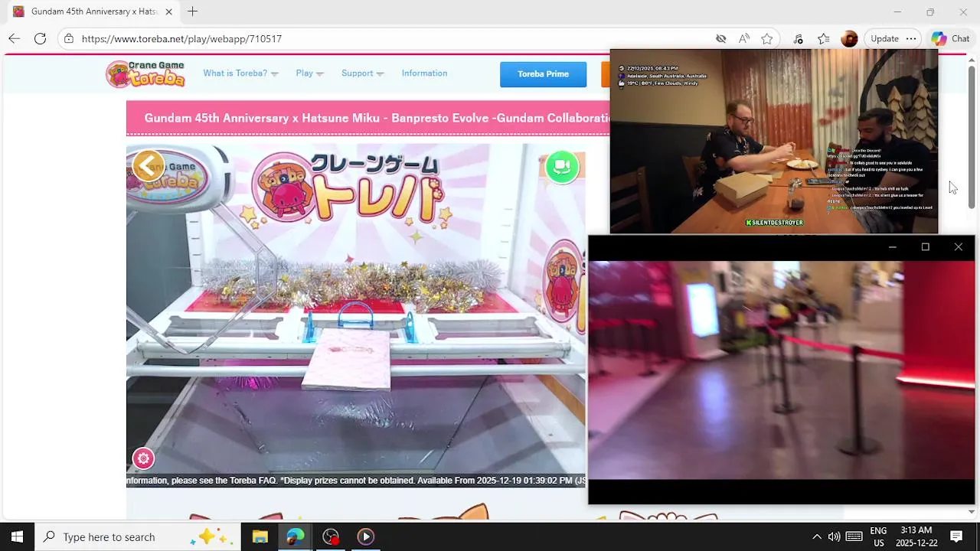Open the OBS Studio taskbar icon
The height and width of the screenshot is (551, 980).
click(331, 536)
